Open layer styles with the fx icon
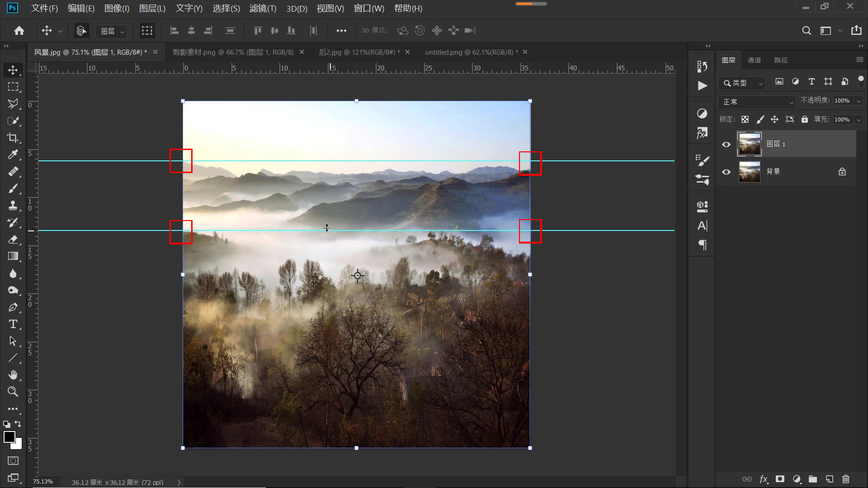The image size is (868, 488). [x=764, y=480]
